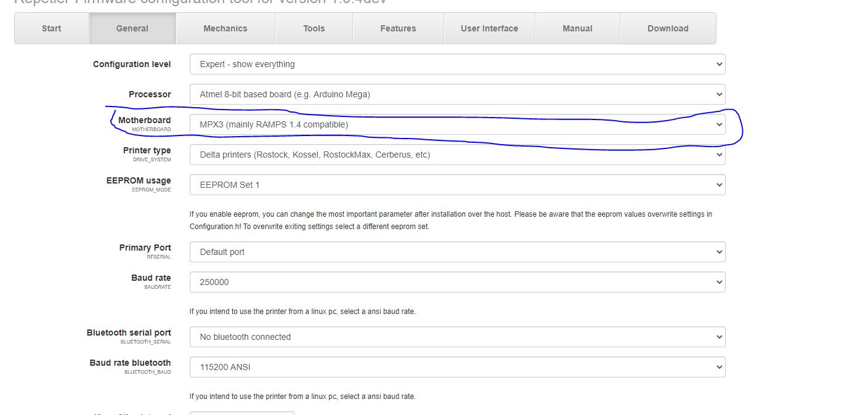Open the EEPROM usage dropdown
This screenshot has height=415, width=868.
[x=457, y=185]
